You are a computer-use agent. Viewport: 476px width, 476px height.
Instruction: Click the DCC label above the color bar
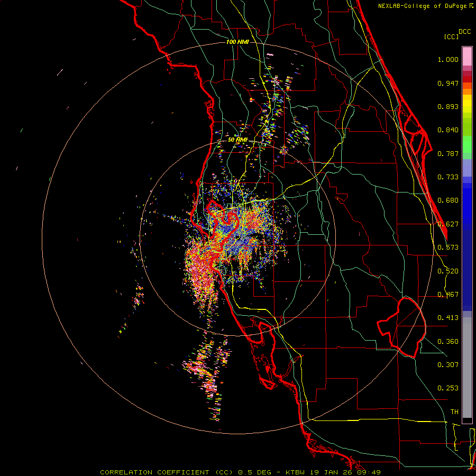click(465, 31)
